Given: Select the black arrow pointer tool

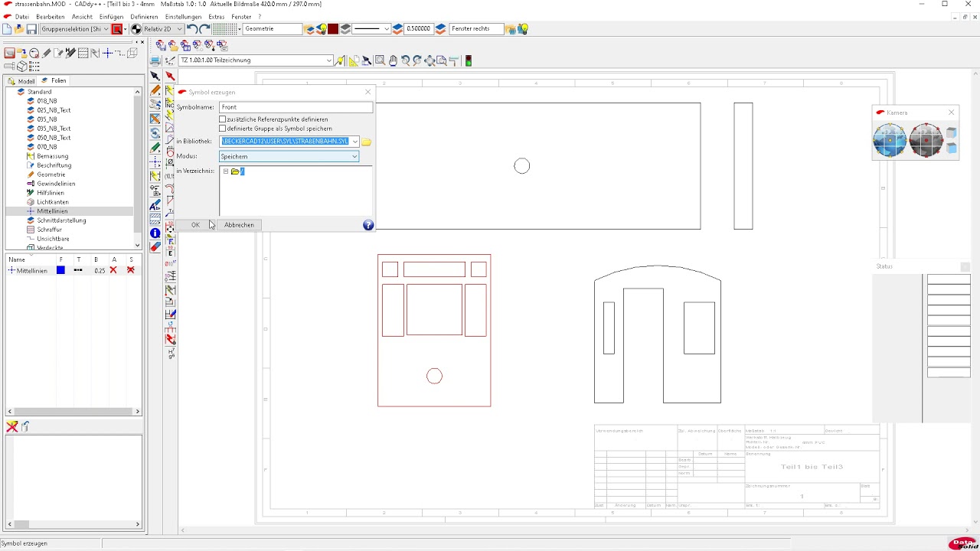Looking at the screenshot, I should pos(155,76).
